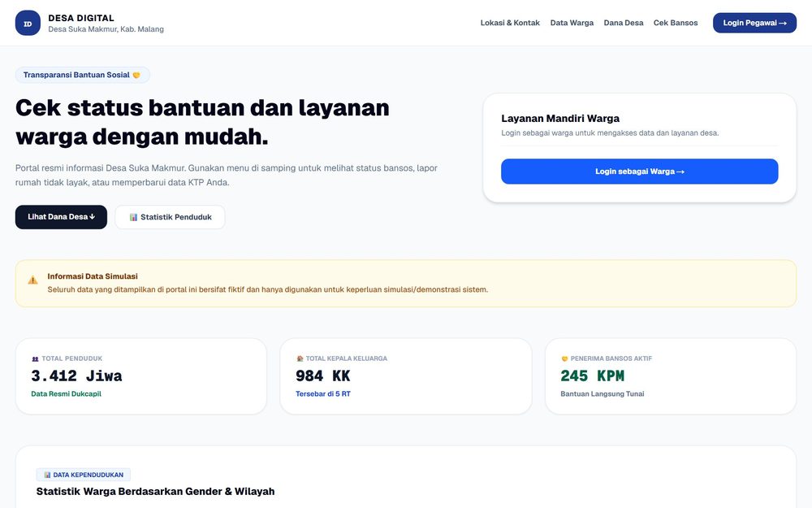Image resolution: width=812 pixels, height=508 pixels.
Task: Click the icon beside Penerima Bansos Aktif
Action: pos(564,358)
